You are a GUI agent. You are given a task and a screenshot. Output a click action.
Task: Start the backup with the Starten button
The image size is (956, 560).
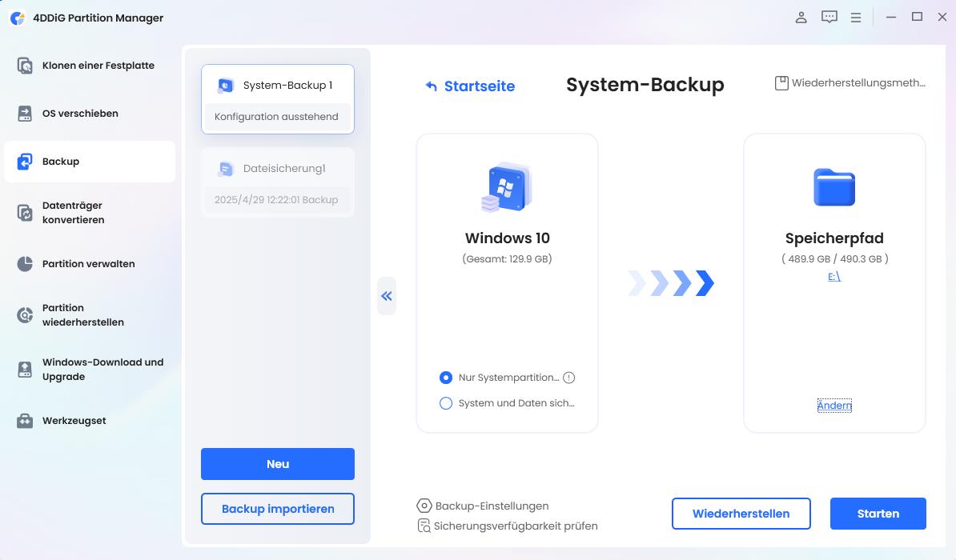[878, 514]
